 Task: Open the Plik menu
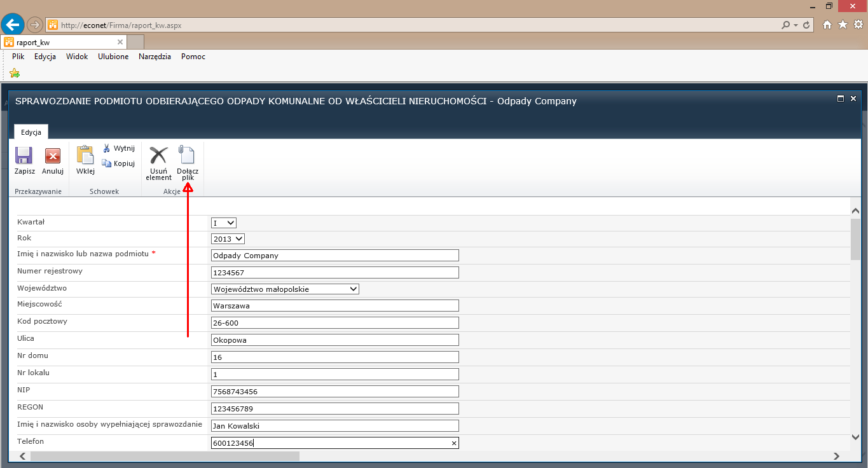tap(18, 57)
